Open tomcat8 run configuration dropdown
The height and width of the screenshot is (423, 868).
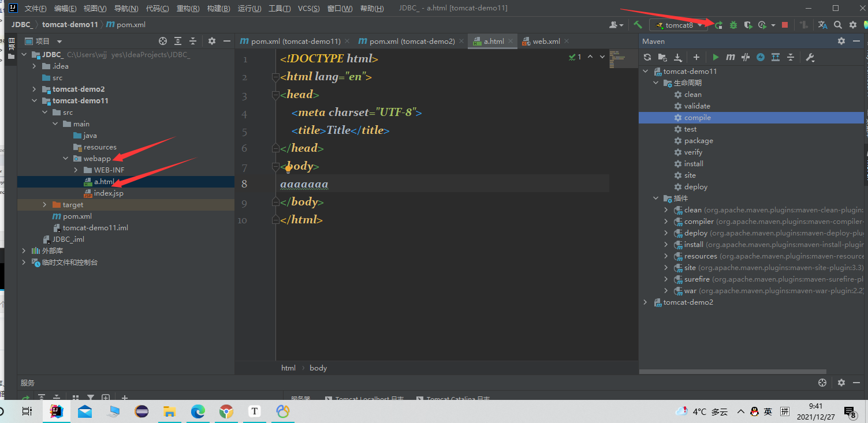(679, 25)
